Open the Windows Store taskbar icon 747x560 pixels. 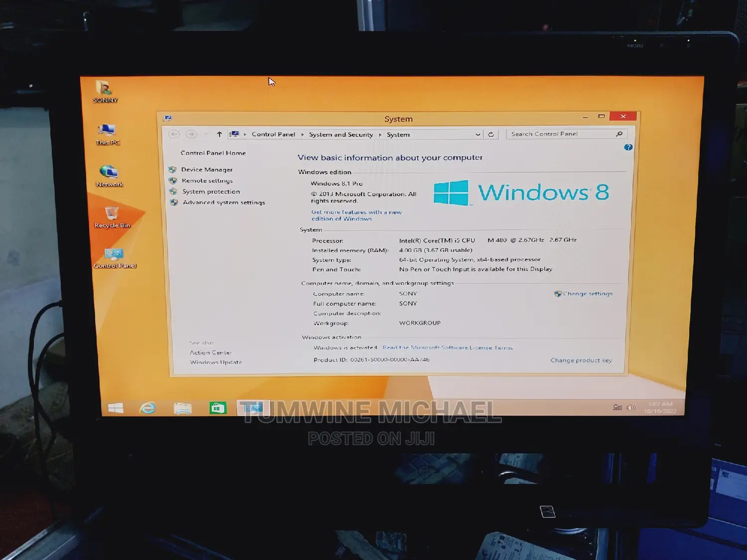218,408
